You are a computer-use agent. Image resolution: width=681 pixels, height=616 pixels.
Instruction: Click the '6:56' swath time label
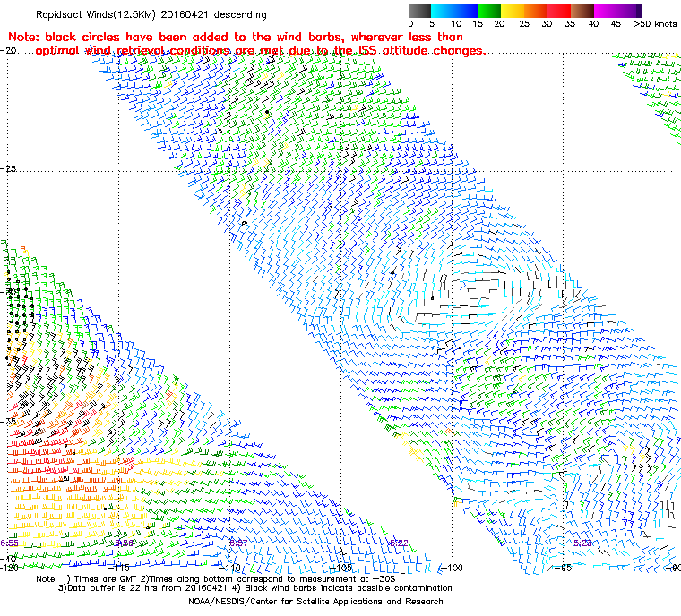pyautogui.click(x=125, y=543)
